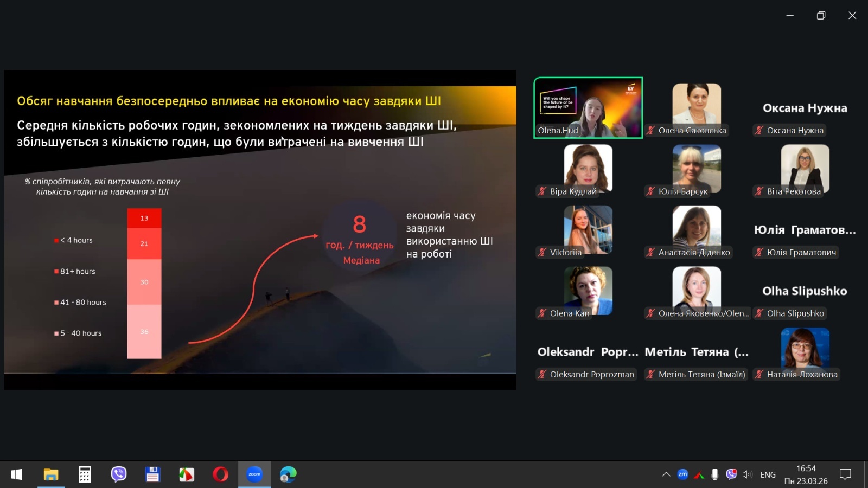The height and width of the screenshot is (488, 868).
Task: Click the Opera browser taskbar icon
Action: 220,474
